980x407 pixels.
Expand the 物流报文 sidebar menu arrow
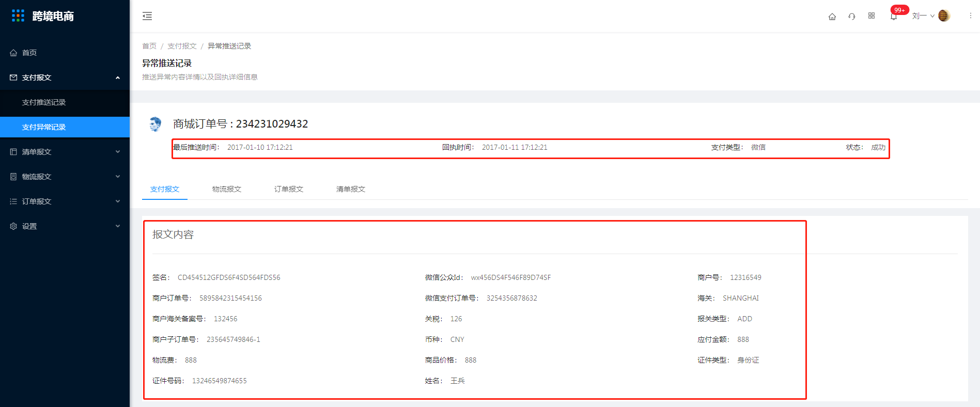[118, 177]
